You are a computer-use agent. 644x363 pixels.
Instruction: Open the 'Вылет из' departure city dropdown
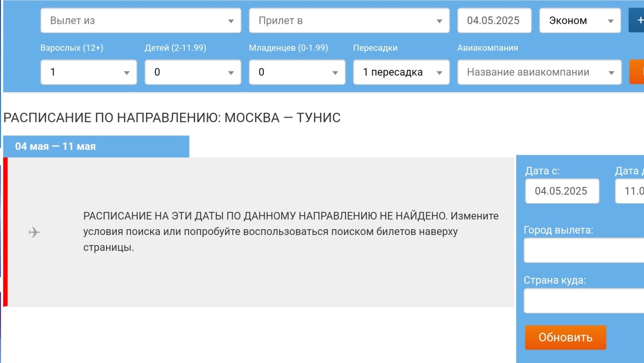pos(141,20)
